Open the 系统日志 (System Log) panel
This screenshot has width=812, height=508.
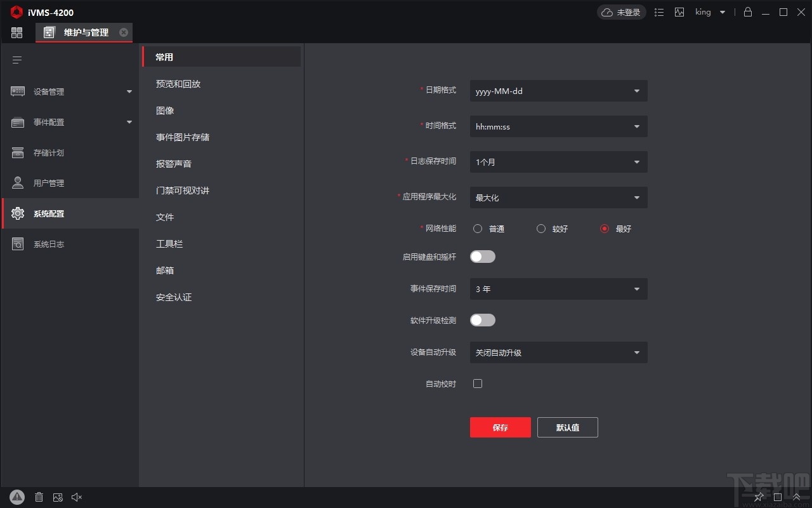pyautogui.click(x=48, y=243)
